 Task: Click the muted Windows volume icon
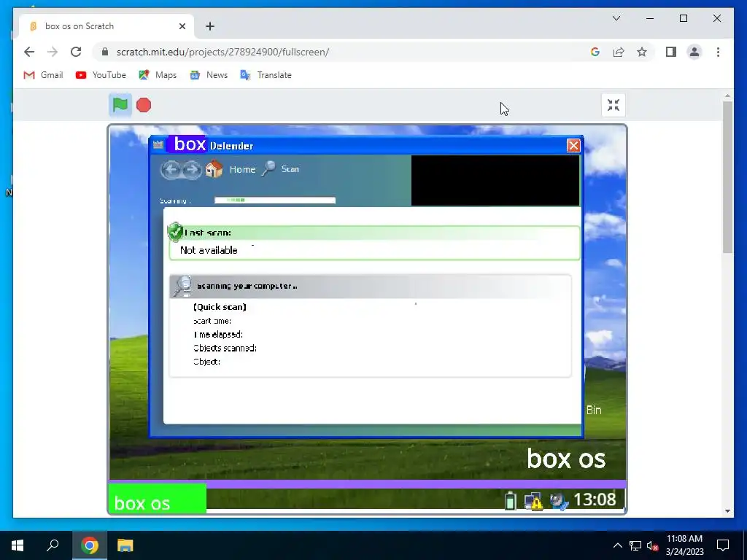coord(652,545)
